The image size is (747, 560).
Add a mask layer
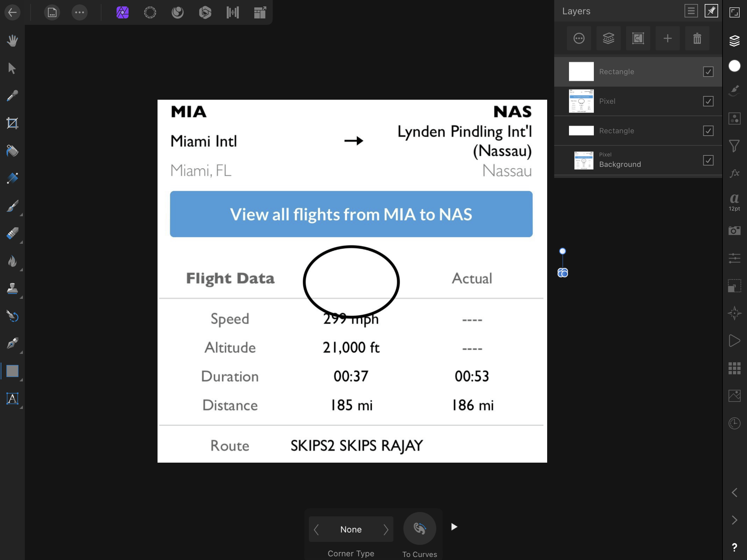pos(638,39)
